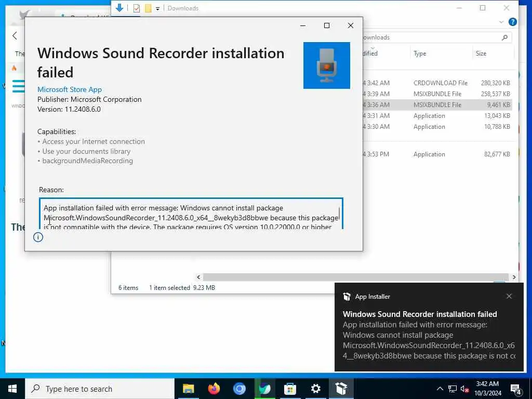Click App Installer icon in notification header

tap(347, 297)
